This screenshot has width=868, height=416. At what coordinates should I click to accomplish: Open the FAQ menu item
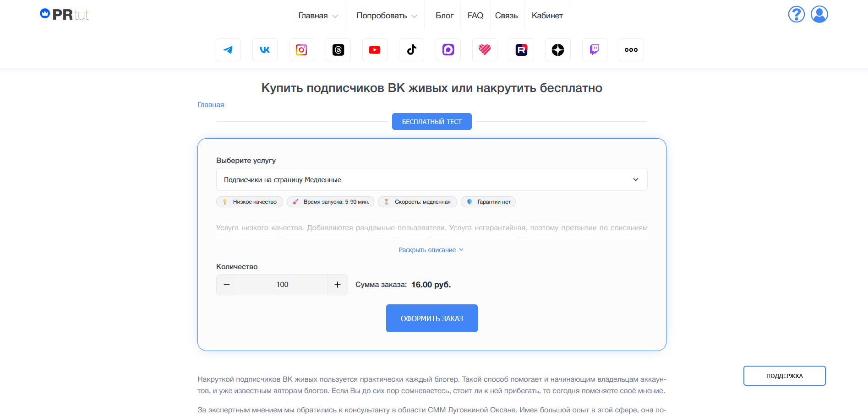tap(475, 16)
